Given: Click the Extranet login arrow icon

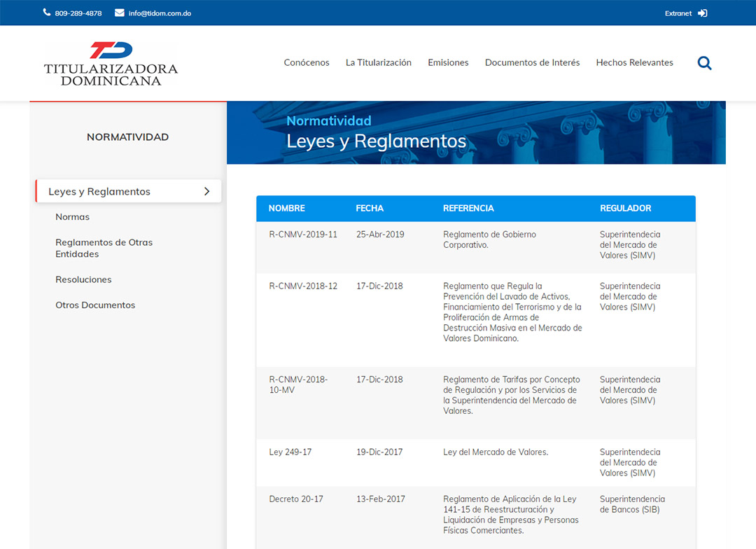Looking at the screenshot, I should [702, 13].
